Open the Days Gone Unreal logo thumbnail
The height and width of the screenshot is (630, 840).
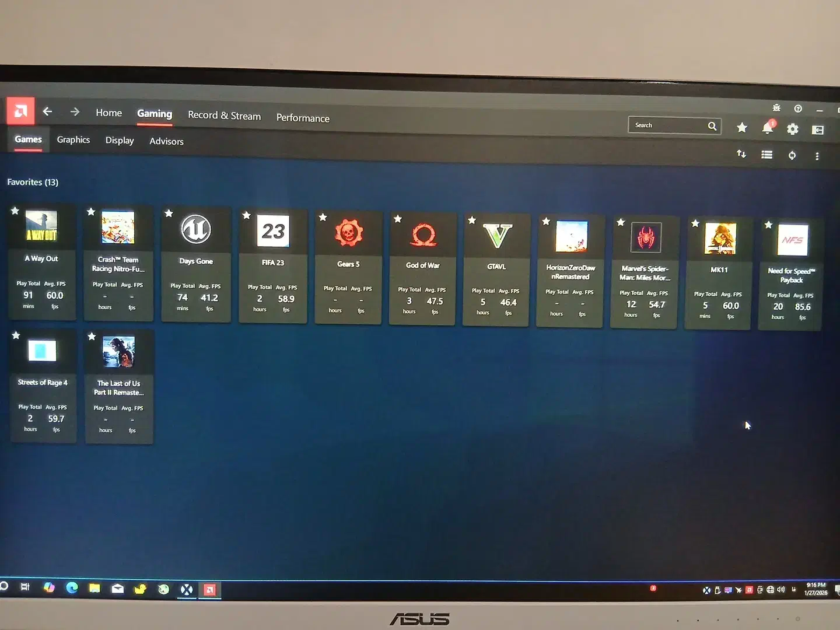pos(196,229)
